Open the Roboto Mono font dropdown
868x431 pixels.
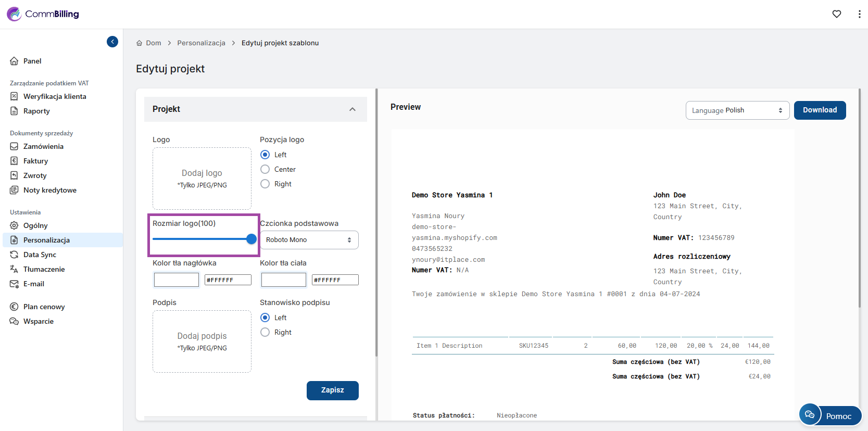(x=309, y=240)
